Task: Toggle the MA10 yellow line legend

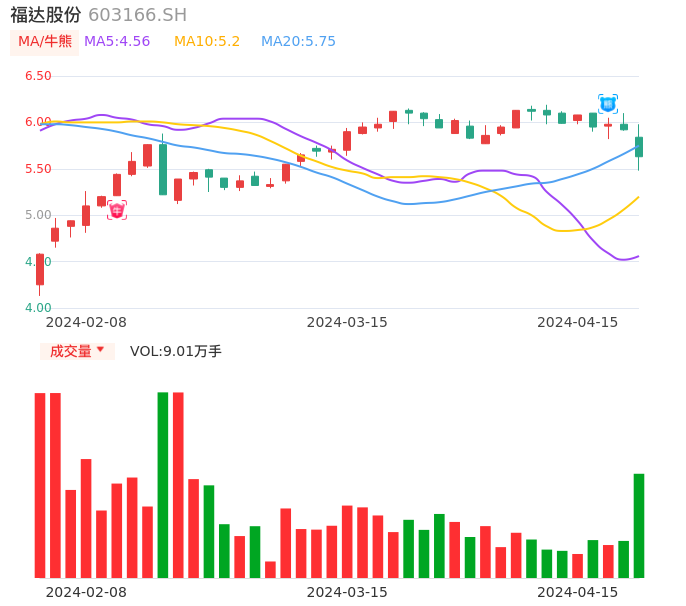Action: click(x=207, y=42)
